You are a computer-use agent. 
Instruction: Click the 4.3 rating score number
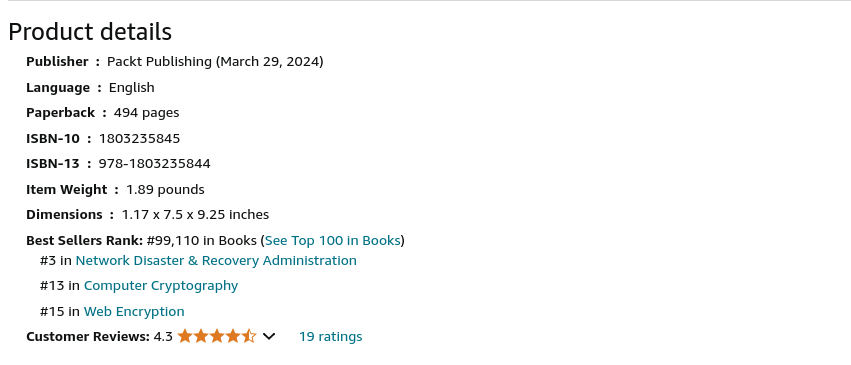click(x=163, y=336)
